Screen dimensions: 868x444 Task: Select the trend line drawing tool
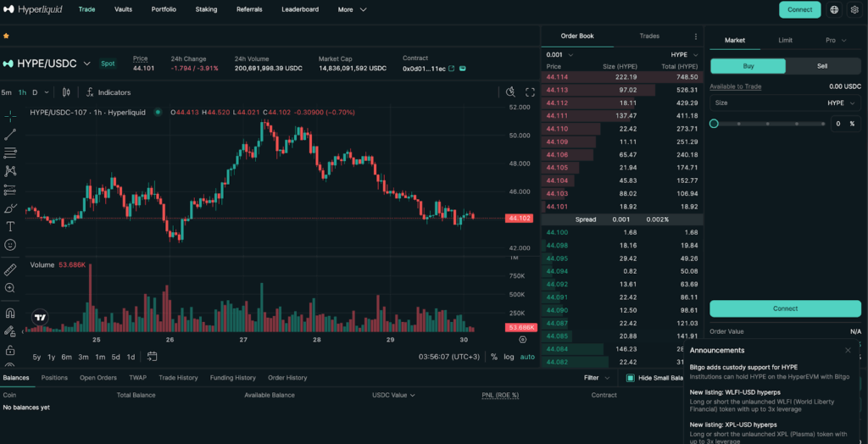pyautogui.click(x=10, y=134)
